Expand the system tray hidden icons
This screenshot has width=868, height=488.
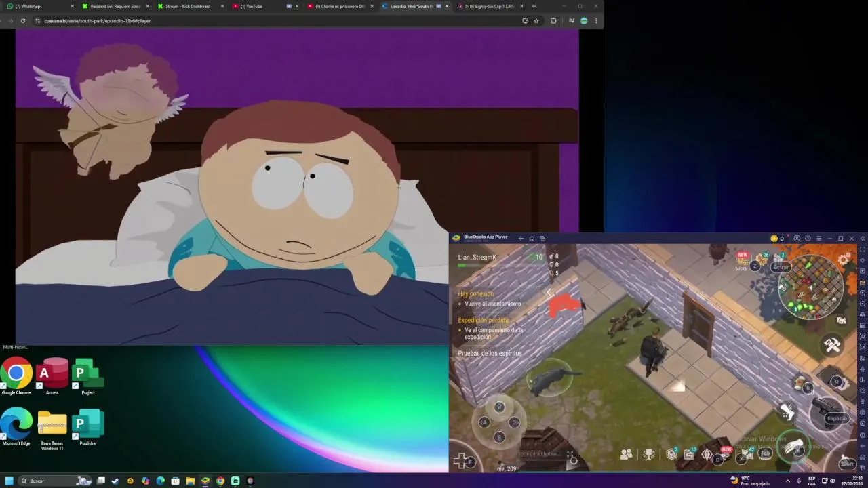coord(787,481)
